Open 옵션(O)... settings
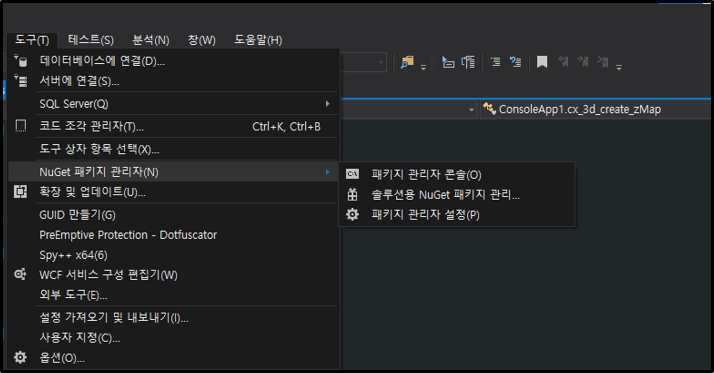The image size is (714, 373). pyautogui.click(x=173, y=358)
